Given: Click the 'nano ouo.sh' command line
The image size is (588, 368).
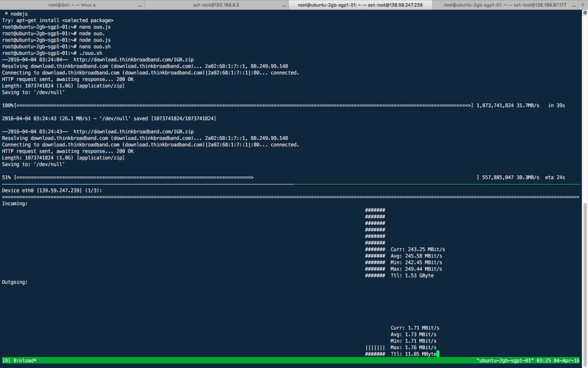Looking at the screenshot, I should click(57, 46).
